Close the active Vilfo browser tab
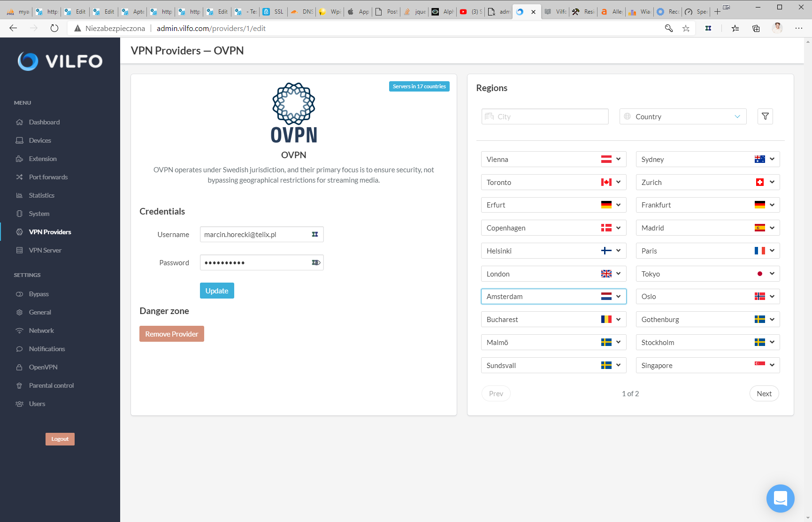 coord(533,12)
